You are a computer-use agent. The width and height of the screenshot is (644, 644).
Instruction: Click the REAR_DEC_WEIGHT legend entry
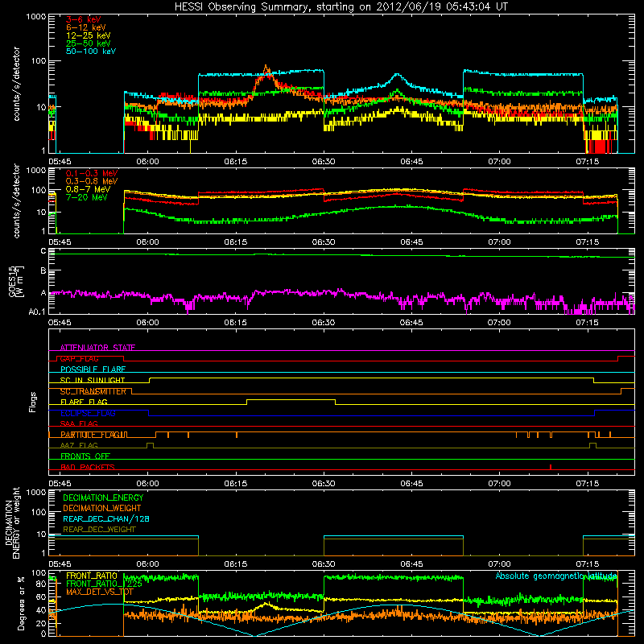(x=99, y=530)
